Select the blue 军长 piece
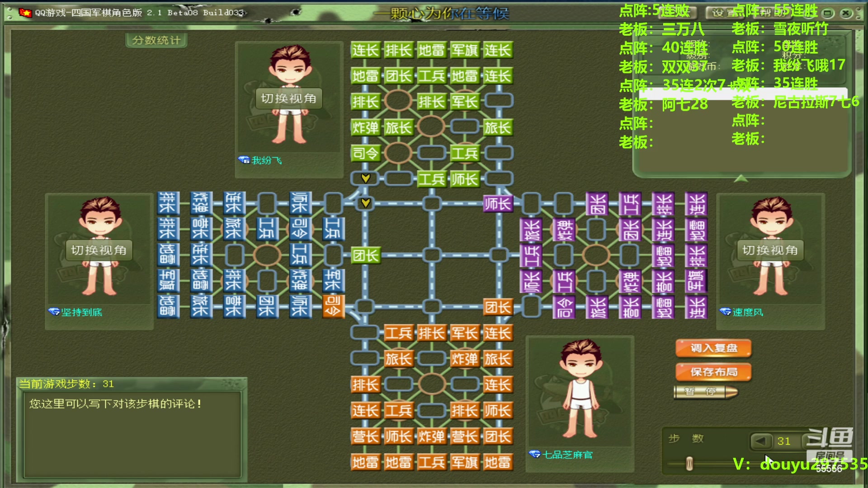The width and height of the screenshot is (868, 488). (x=333, y=280)
